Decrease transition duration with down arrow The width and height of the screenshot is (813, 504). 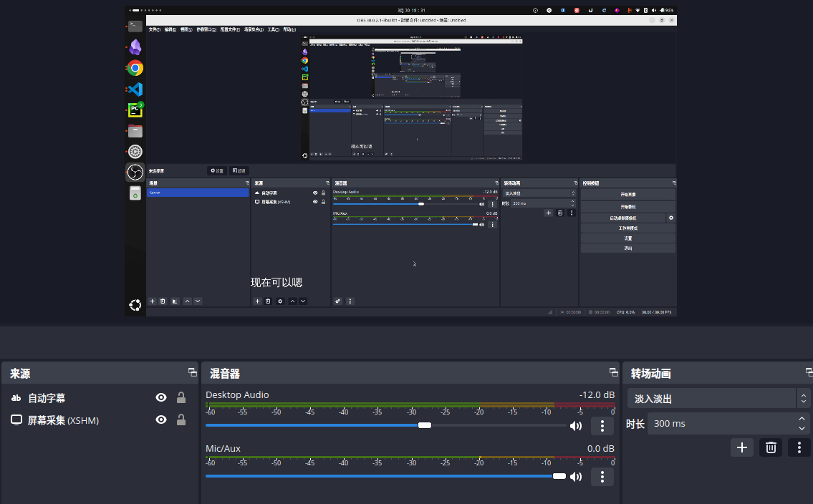tap(802, 428)
